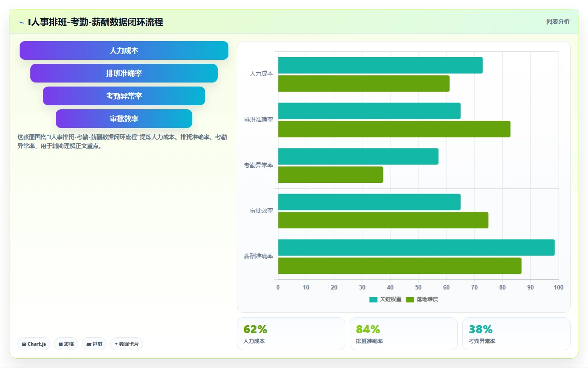The image size is (588, 368).
Task: Click the 表格 tag chip
Action: point(66,344)
